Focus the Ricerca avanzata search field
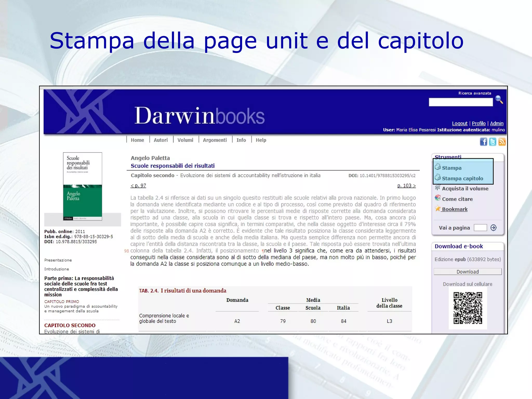The image size is (532, 399). 461,102
